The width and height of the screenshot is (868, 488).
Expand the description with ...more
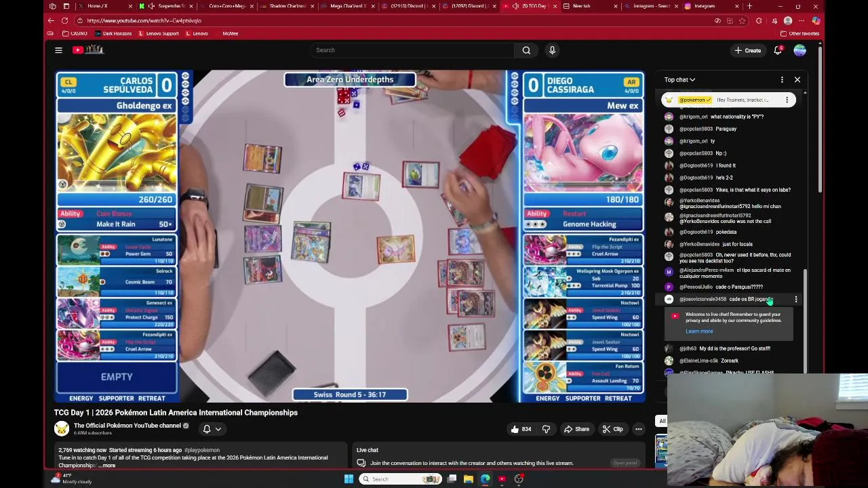pyautogui.click(x=107, y=466)
